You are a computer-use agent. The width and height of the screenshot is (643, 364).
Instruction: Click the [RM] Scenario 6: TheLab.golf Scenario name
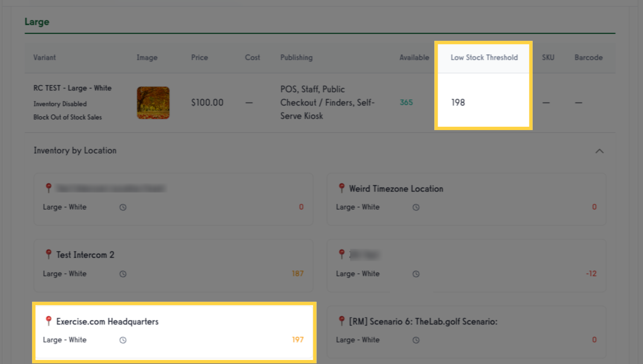[423, 322]
